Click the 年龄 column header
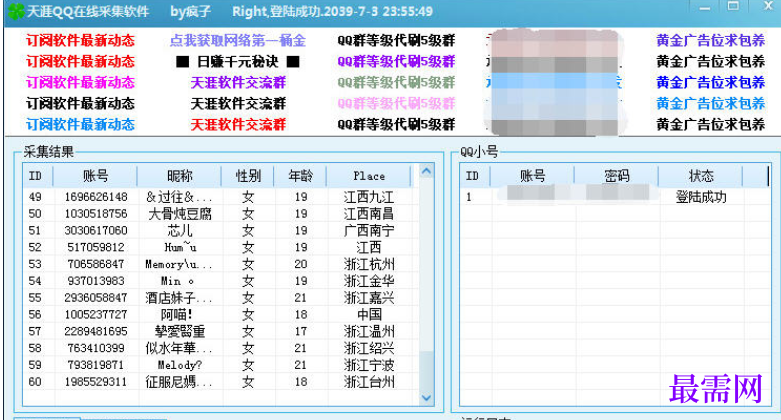Image resolution: width=781 pixels, height=420 pixels. tap(300, 176)
